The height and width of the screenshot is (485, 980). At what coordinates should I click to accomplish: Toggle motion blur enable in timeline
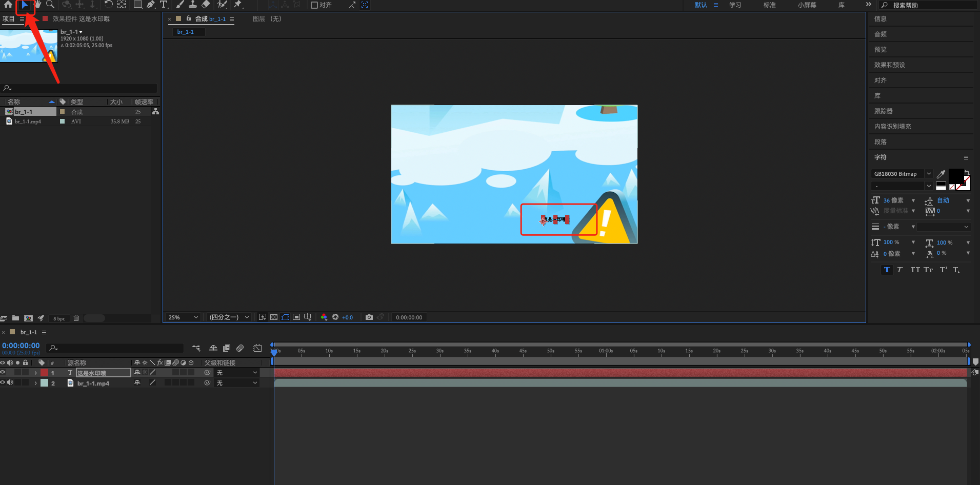tap(240, 348)
